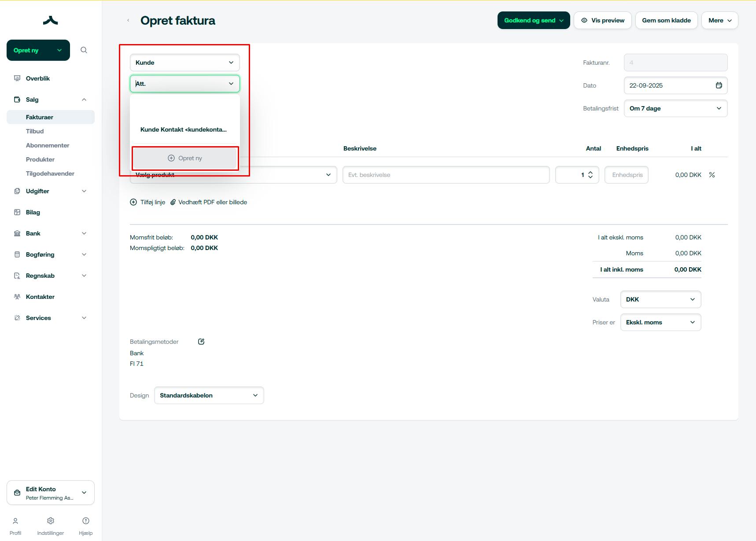
Task: Select Kunde Kontakt from the Att. list
Action: click(x=184, y=129)
